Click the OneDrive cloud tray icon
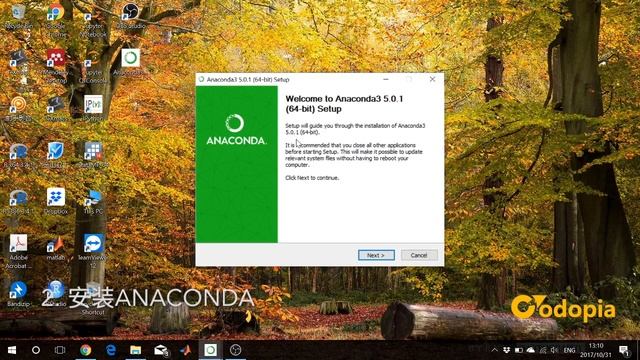The image size is (640, 360). pyautogui.click(x=531, y=350)
